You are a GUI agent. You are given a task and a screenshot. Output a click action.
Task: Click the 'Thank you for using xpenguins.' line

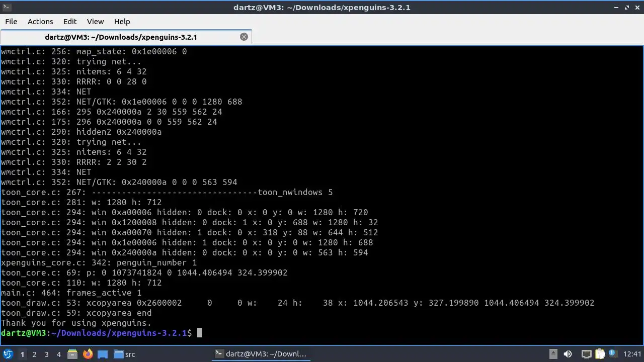click(x=76, y=323)
